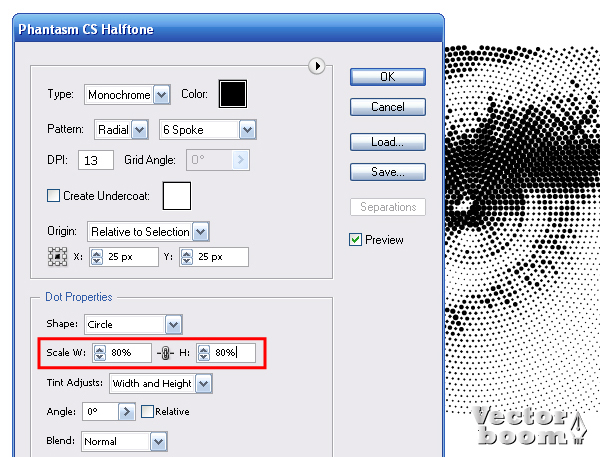Click the Scale W 80% field
Screen dimensions: 600x457
(122, 353)
